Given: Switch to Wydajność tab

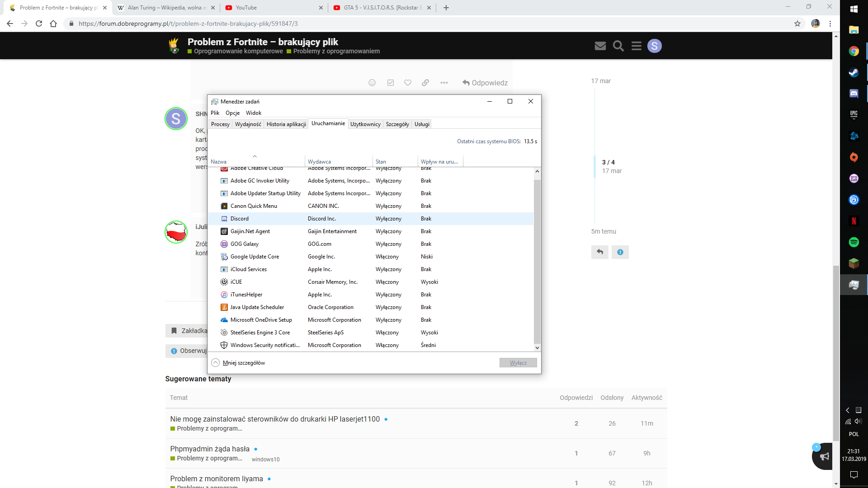Looking at the screenshot, I should [x=248, y=124].
